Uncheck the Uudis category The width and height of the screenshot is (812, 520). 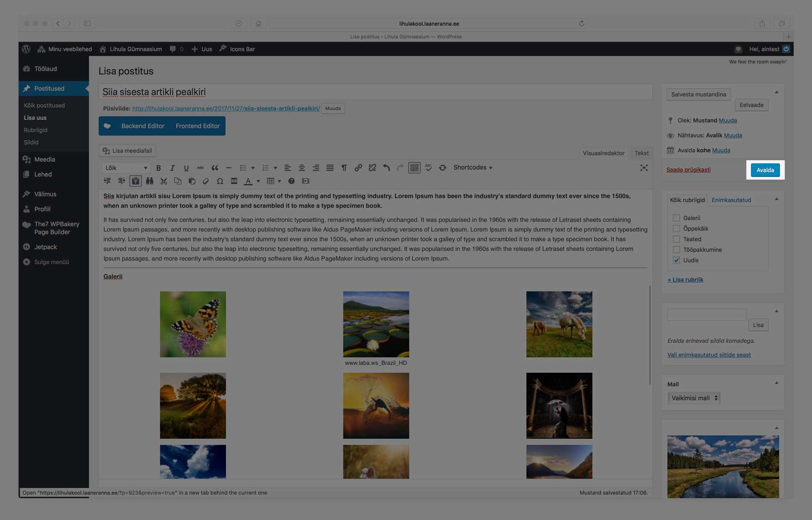click(676, 260)
